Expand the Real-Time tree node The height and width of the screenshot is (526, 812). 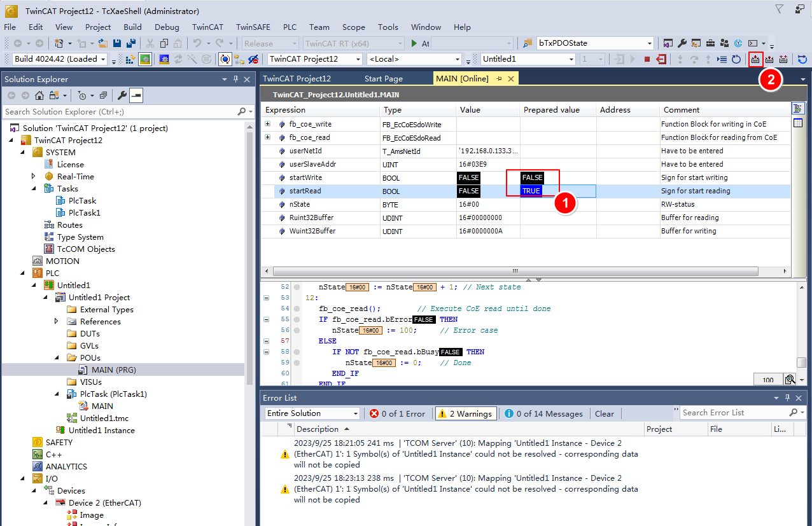point(33,176)
